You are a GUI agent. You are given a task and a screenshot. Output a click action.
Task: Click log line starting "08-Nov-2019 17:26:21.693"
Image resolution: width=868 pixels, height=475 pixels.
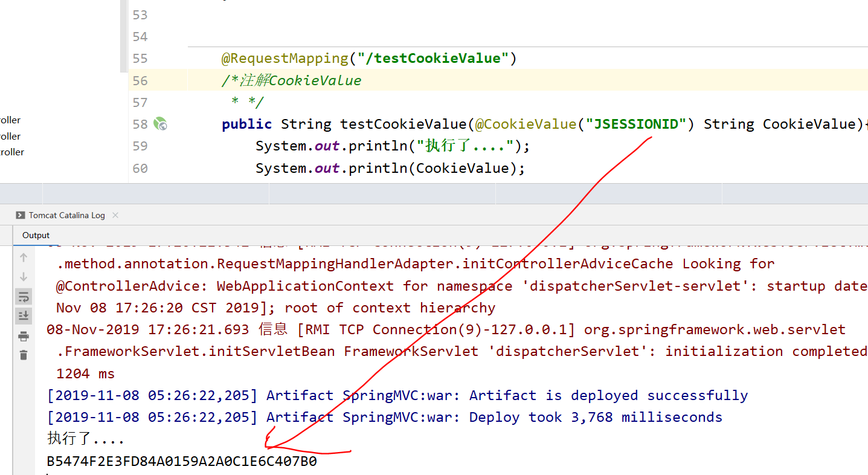[446, 330]
